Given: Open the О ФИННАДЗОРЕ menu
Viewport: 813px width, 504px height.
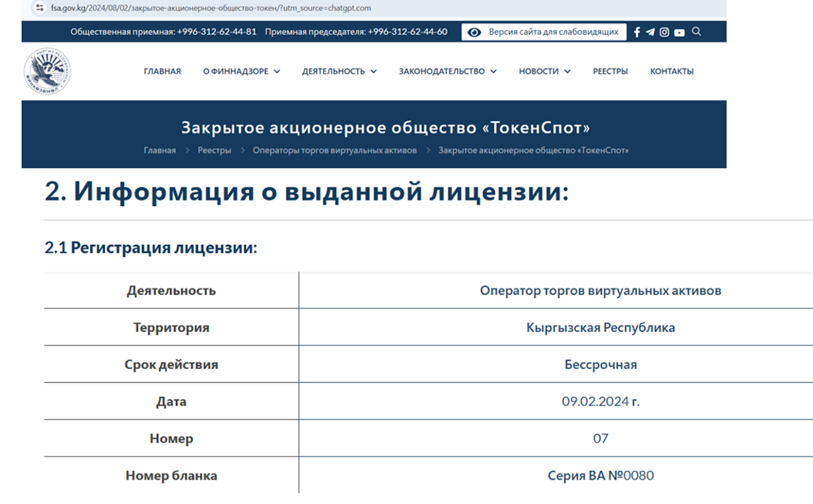Looking at the screenshot, I should [236, 72].
